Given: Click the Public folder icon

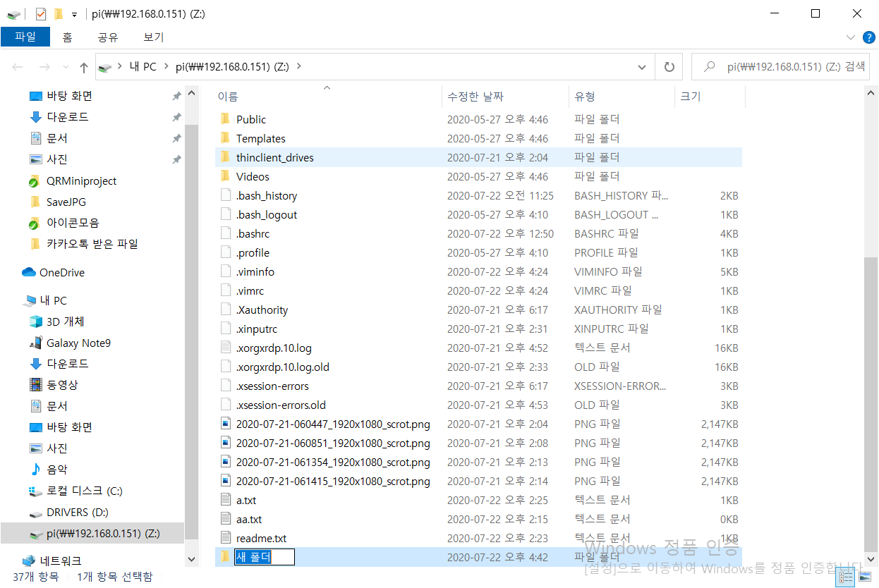Looking at the screenshot, I should click(x=225, y=119).
